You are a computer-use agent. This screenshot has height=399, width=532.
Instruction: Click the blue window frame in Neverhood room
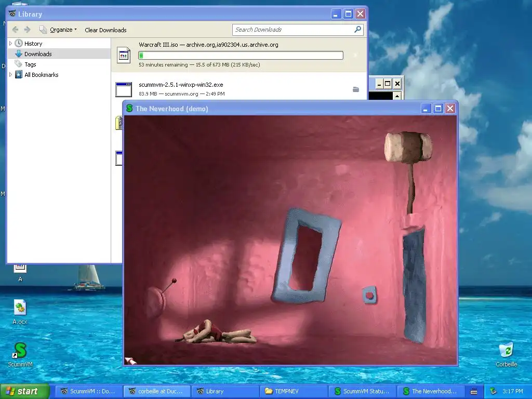[x=305, y=256]
